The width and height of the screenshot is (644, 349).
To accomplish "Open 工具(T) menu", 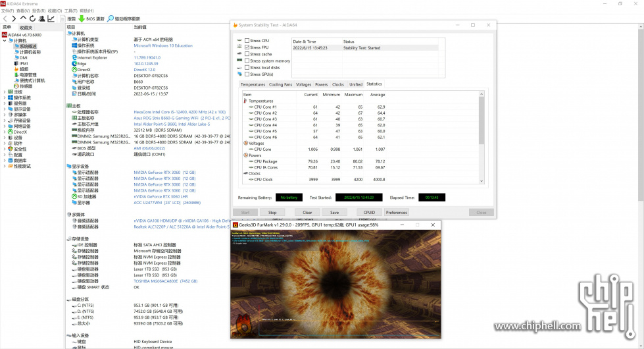I will pos(70,11).
